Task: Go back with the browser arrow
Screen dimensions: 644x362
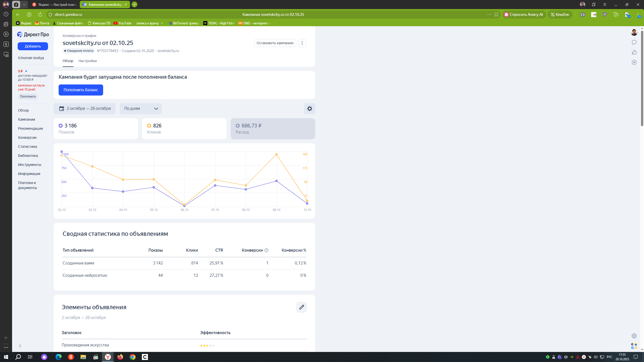Action: coord(18,15)
